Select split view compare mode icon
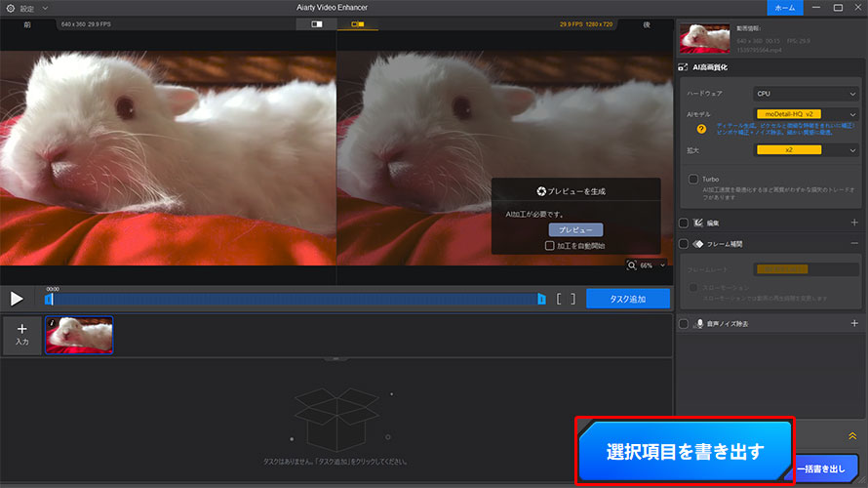Image resolution: width=868 pixels, height=488 pixels. pos(358,24)
